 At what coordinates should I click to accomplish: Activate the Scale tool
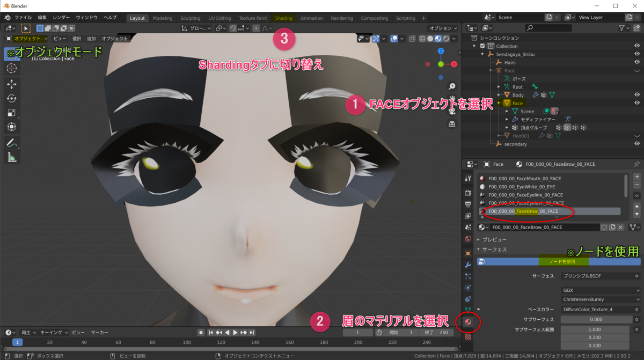(12, 113)
